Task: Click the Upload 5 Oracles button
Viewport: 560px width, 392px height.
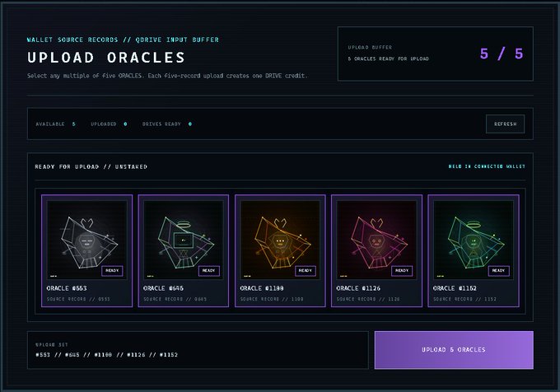Action: point(454,350)
